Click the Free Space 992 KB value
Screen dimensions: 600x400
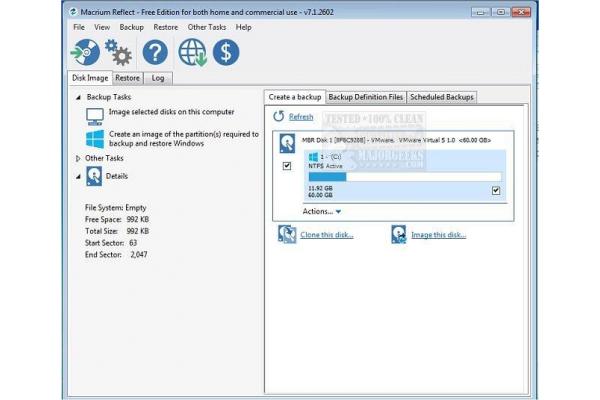[x=138, y=220]
